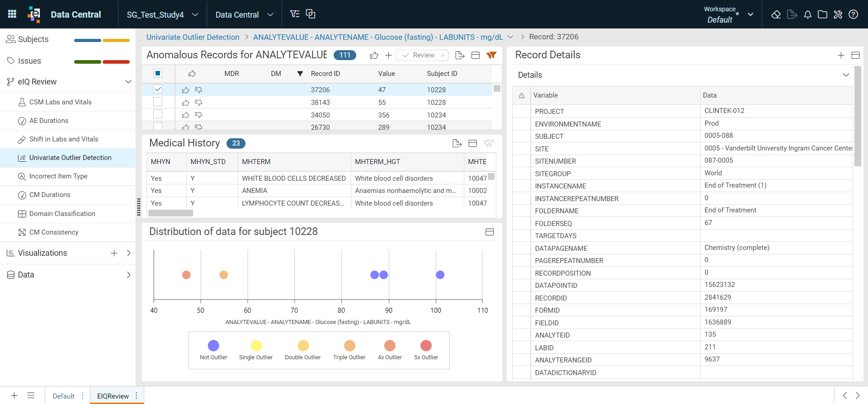The height and width of the screenshot is (404, 868).
Task: Uncheck the checkbox for record 37206
Action: click(x=158, y=89)
